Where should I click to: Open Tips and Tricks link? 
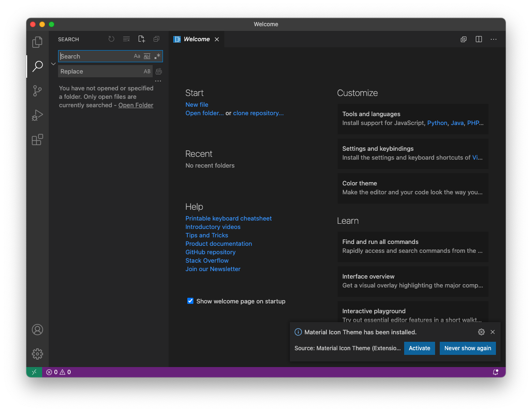[x=207, y=235]
